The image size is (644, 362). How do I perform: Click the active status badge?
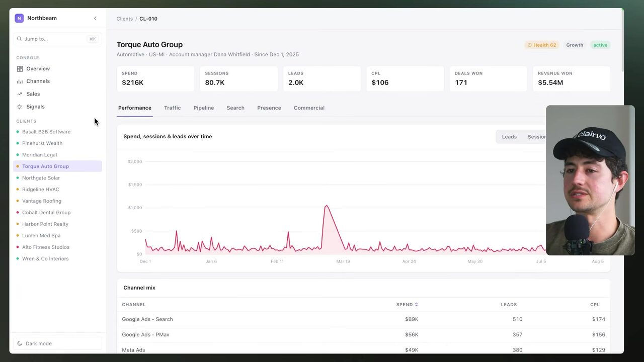(600, 45)
